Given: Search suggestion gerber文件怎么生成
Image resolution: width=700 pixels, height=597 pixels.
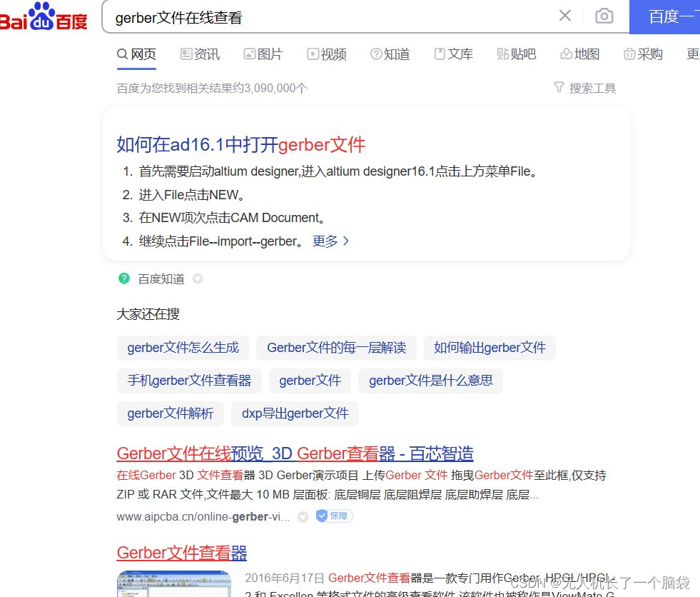Looking at the screenshot, I should [x=183, y=348].
